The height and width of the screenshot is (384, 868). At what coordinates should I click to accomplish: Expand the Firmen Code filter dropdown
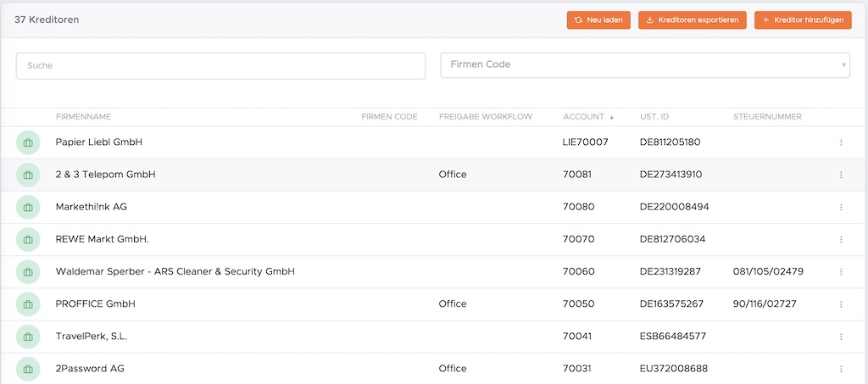coord(644,64)
